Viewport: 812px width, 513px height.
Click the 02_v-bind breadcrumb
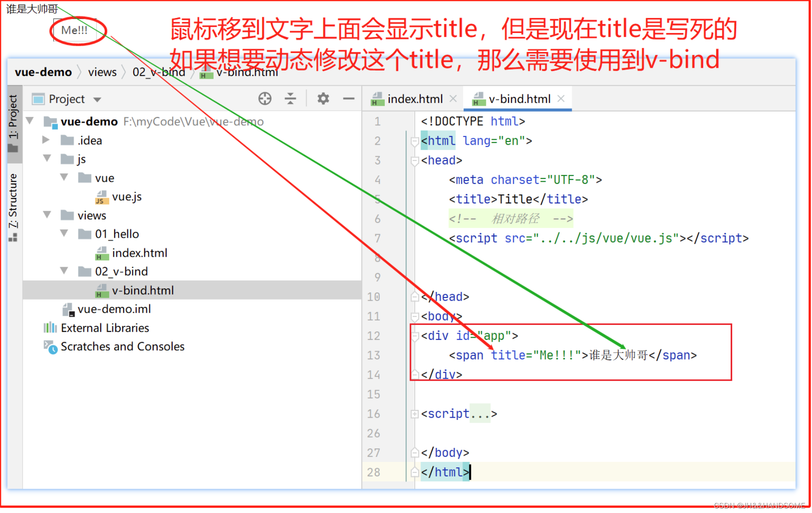159,72
